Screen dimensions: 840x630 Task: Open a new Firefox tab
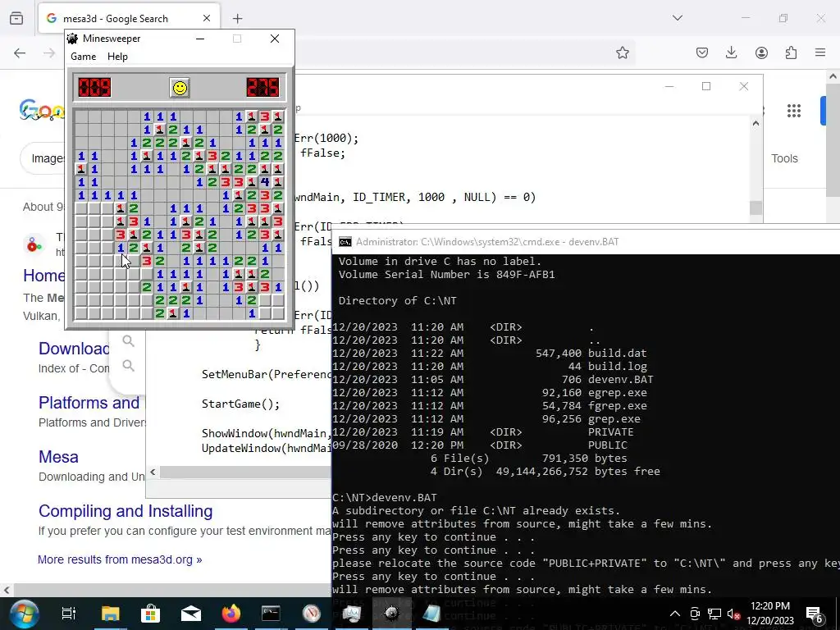(x=237, y=19)
